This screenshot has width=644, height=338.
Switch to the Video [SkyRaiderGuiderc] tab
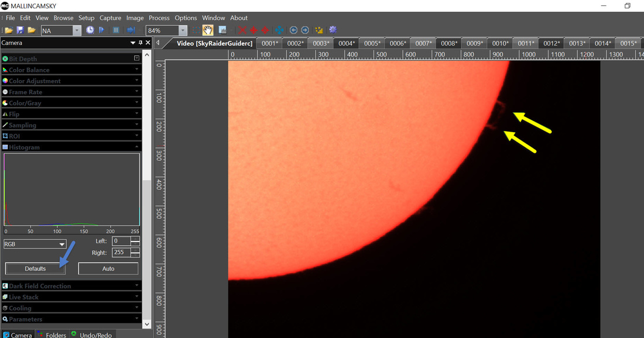tap(214, 43)
